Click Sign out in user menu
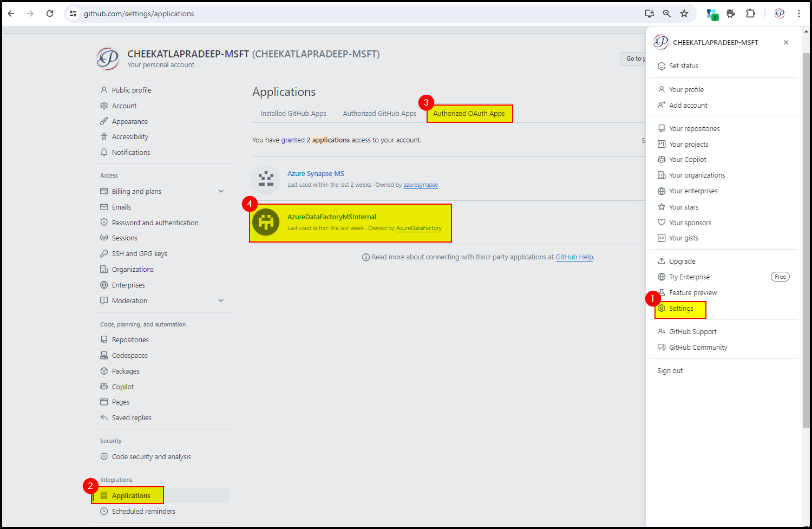The image size is (812, 529). [x=670, y=370]
